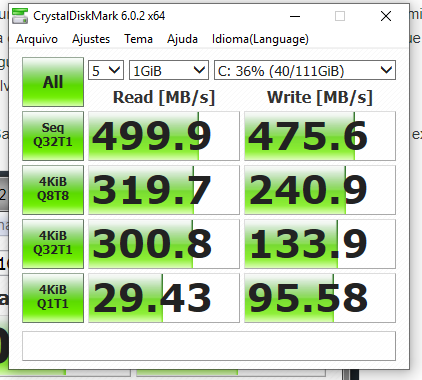Select the 95.58 Q1T1 write result
Viewport: 422px width, 380px height.
click(x=320, y=298)
